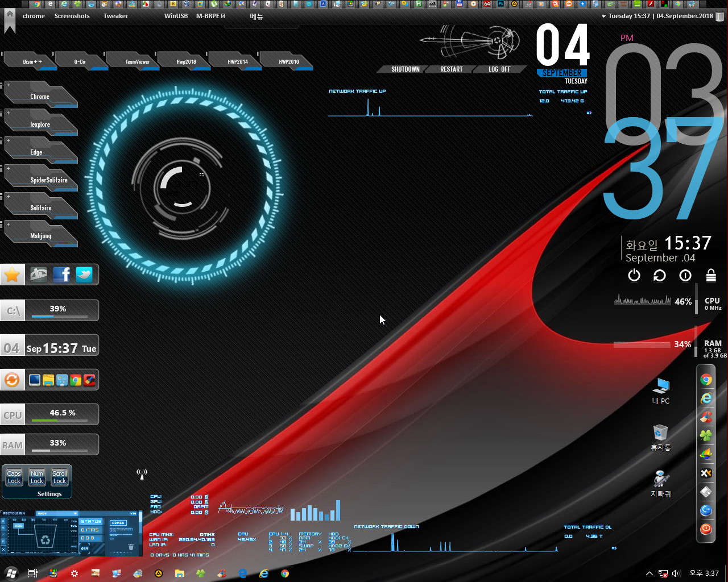Open Task View on the taskbar
Viewport: 728px width, 582px height.
(x=32, y=573)
